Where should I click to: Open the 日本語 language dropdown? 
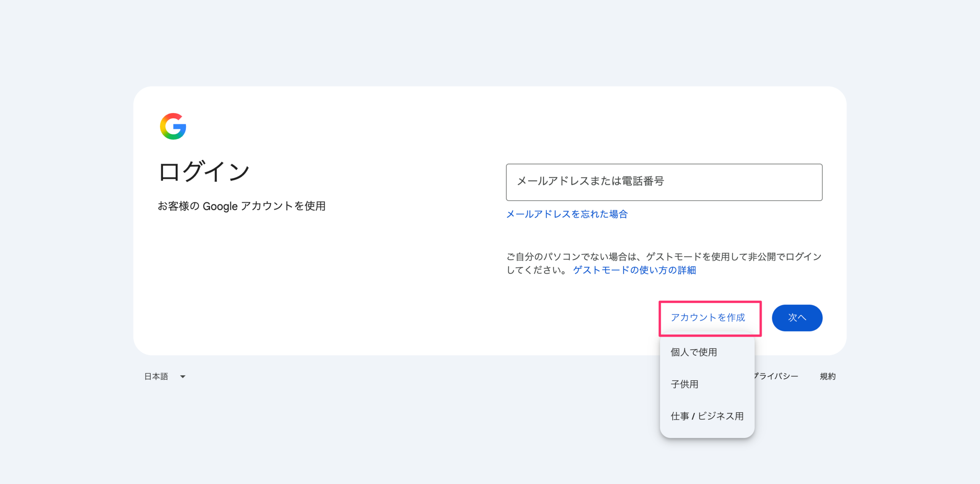tap(165, 376)
